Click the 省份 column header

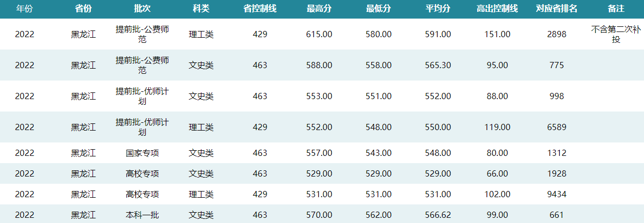(83, 9)
